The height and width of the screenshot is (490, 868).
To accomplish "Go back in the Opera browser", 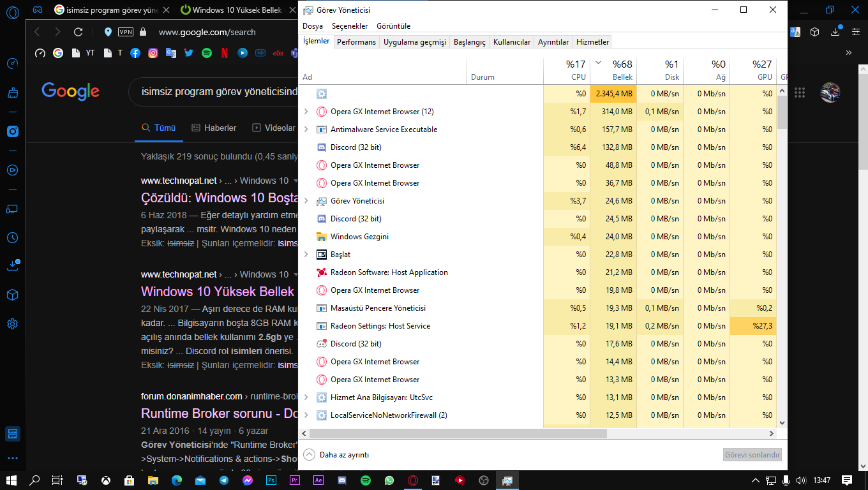I will pyautogui.click(x=37, y=32).
